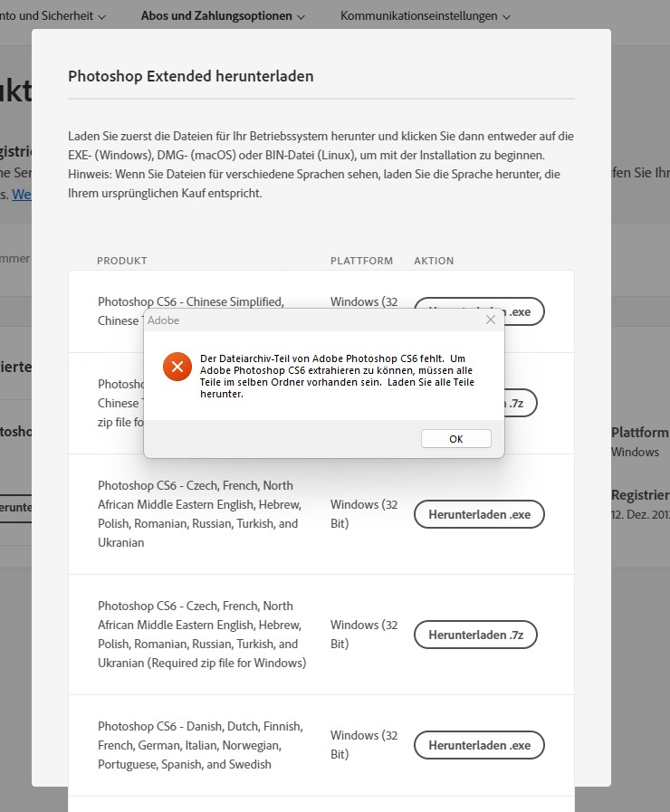Download the required .7z zip for Czech French
670x812 pixels.
[x=475, y=635]
